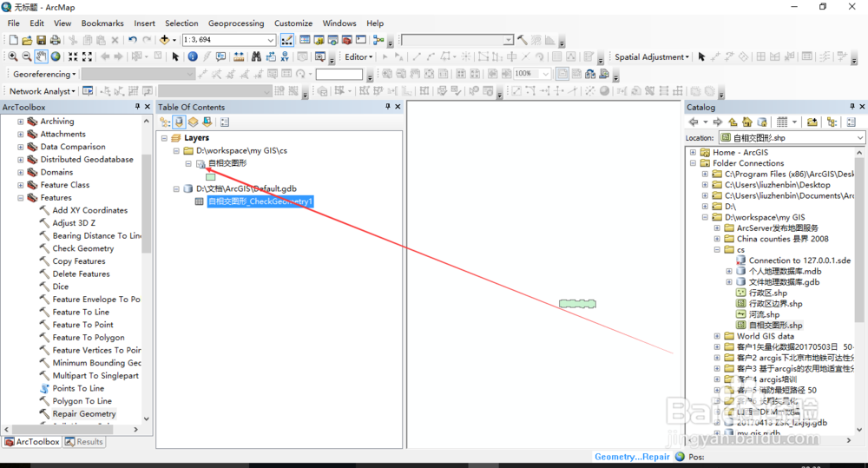Switch to List By Selection view

[x=207, y=122]
